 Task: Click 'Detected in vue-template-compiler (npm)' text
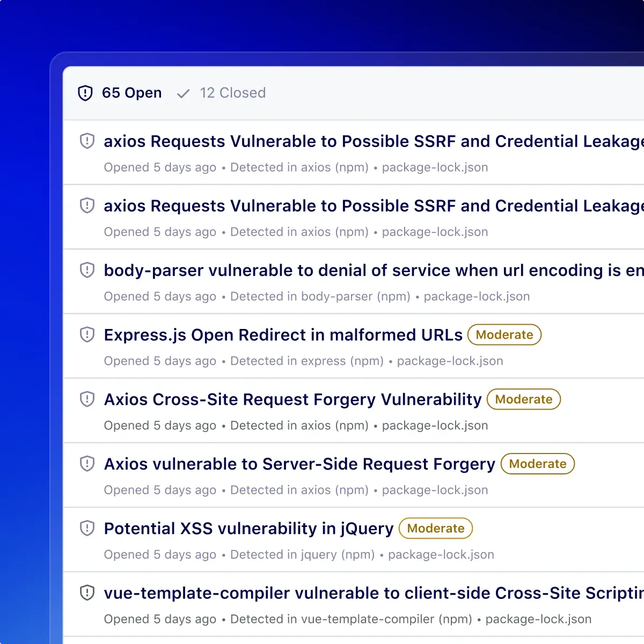pos(351,619)
